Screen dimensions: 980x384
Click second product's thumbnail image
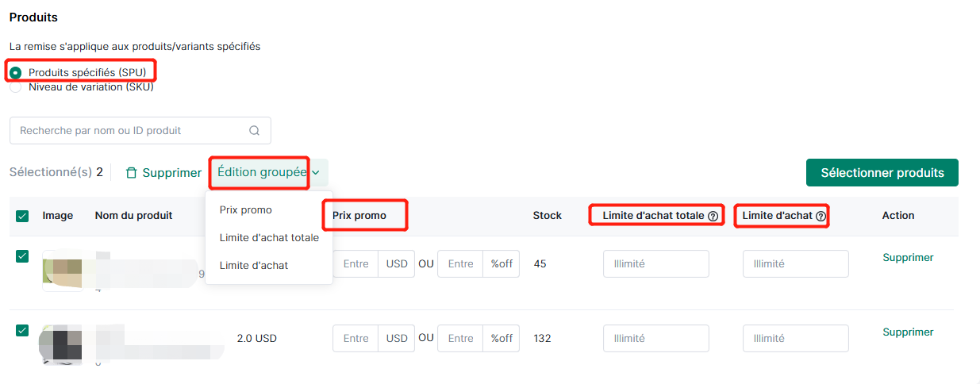(62, 344)
